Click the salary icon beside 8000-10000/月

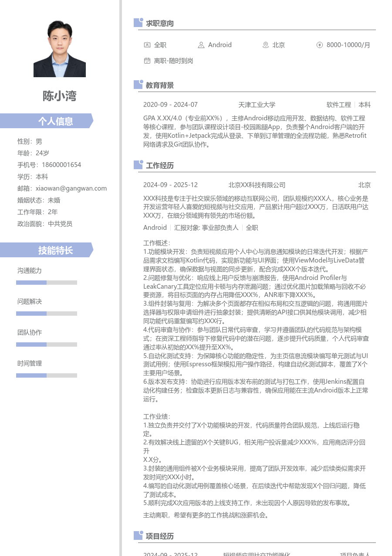coord(320,44)
